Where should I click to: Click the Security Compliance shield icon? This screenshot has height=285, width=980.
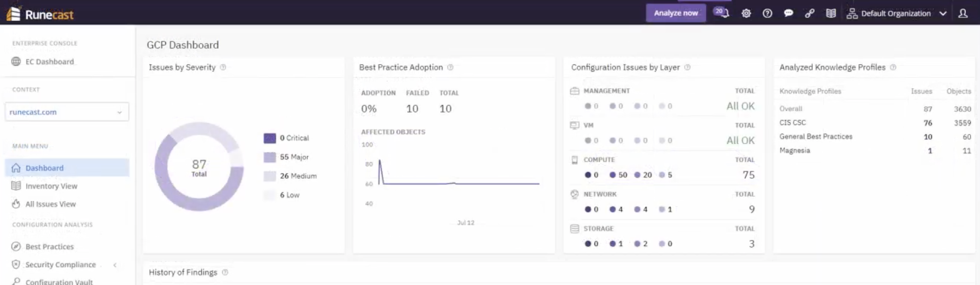[16, 264]
